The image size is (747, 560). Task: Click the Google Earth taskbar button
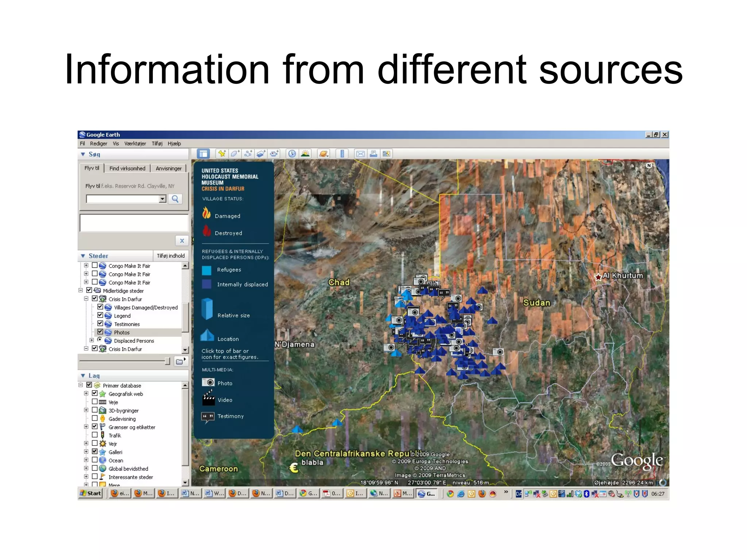pos(426,494)
